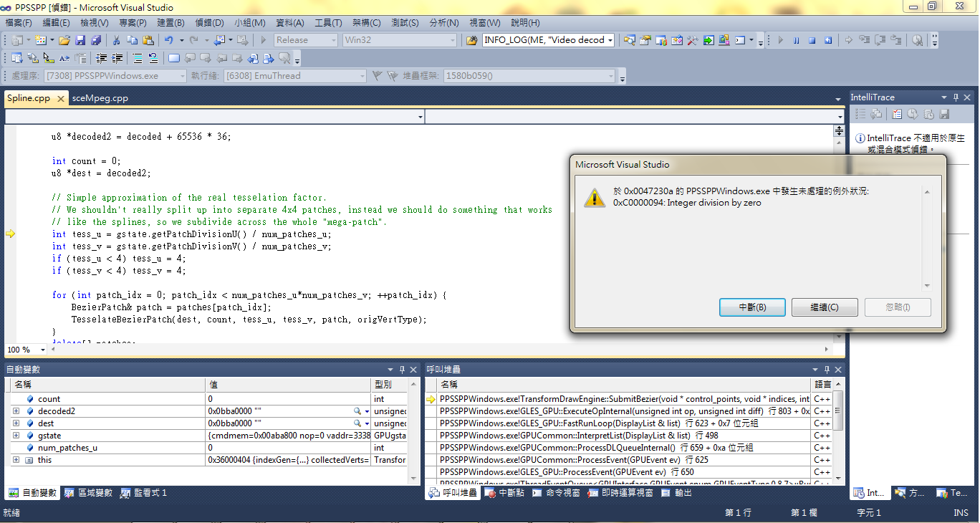
Task: Expand the dest variable row
Action: [x=16, y=423]
